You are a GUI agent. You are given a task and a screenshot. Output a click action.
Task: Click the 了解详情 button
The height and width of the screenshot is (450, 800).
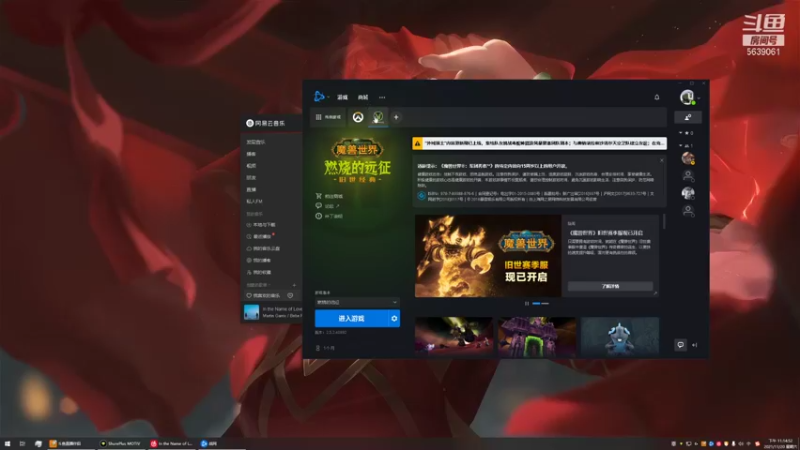610,286
